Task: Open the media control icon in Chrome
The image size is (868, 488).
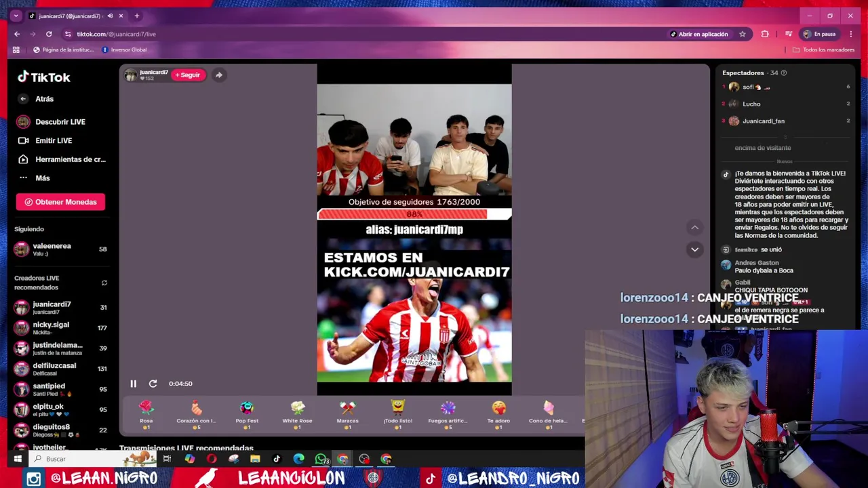Action: [788, 34]
